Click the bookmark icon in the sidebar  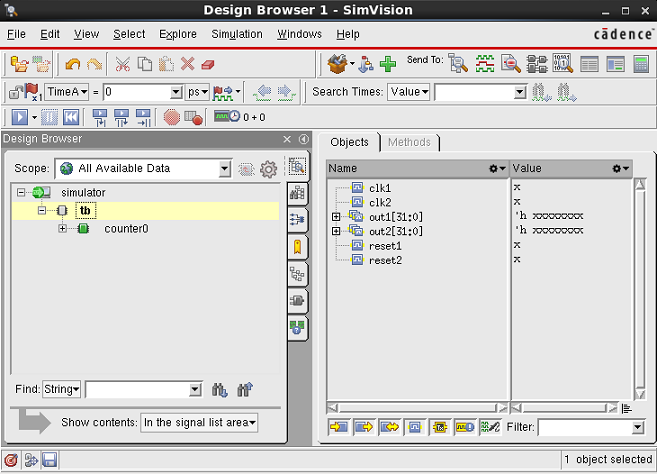point(297,247)
